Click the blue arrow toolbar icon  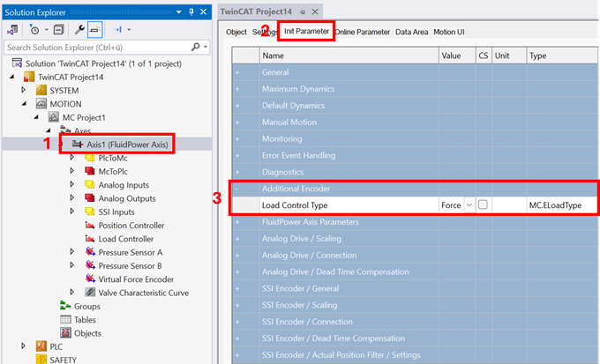pyautogui.click(x=118, y=29)
